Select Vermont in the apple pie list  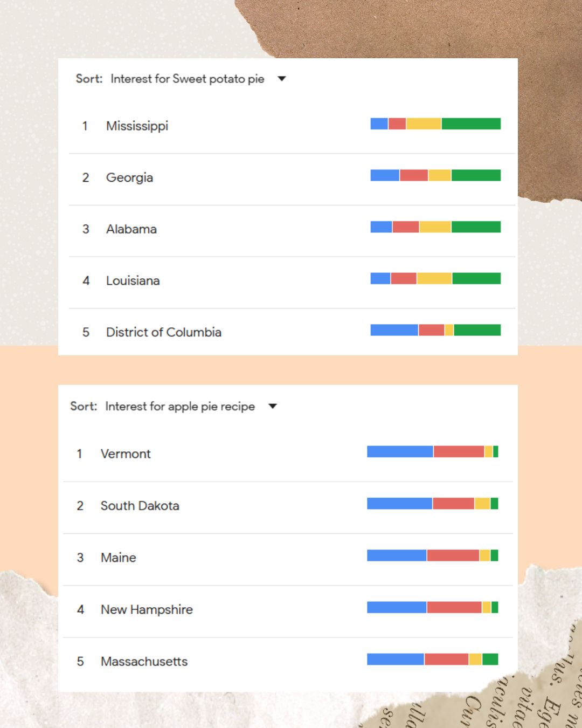point(126,454)
